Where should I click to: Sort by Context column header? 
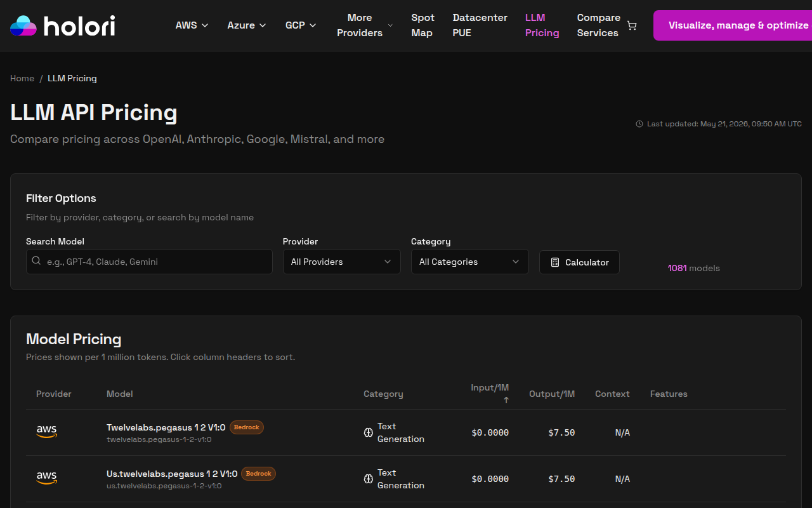pos(612,394)
